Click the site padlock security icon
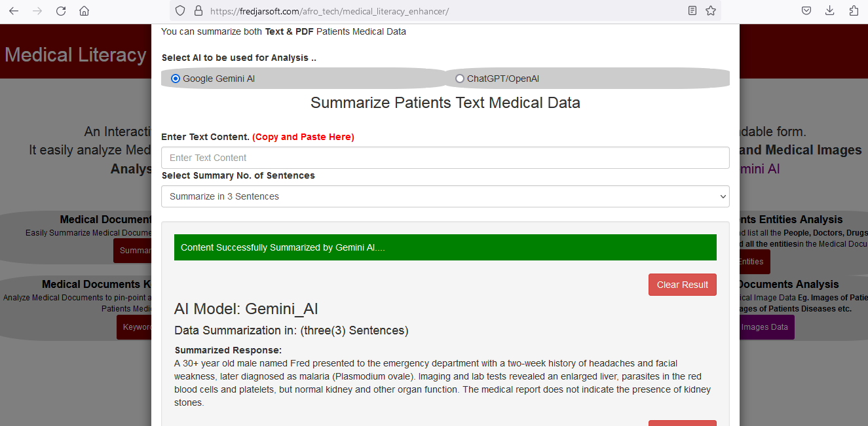Screen dimensions: 868x426 pyautogui.click(x=198, y=11)
